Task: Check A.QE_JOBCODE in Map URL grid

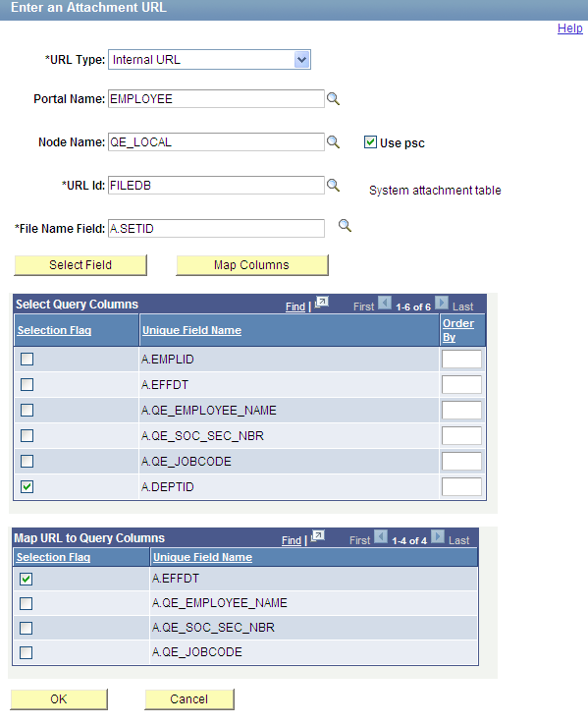Action: click(x=26, y=652)
